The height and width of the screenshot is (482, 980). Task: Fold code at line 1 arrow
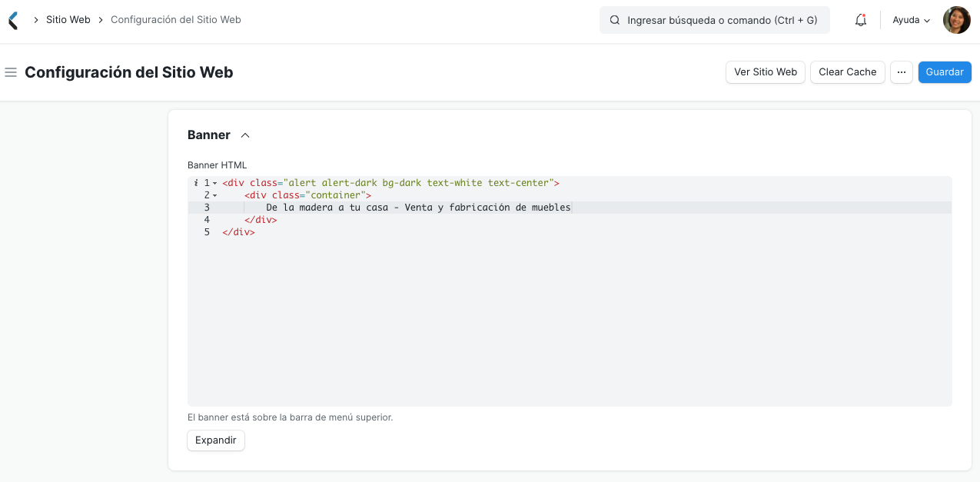click(x=214, y=183)
